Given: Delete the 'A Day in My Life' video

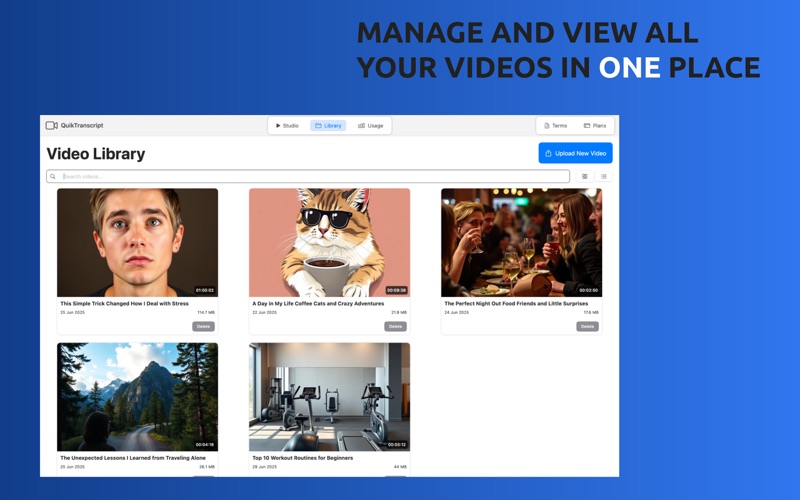Looking at the screenshot, I should [x=395, y=327].
